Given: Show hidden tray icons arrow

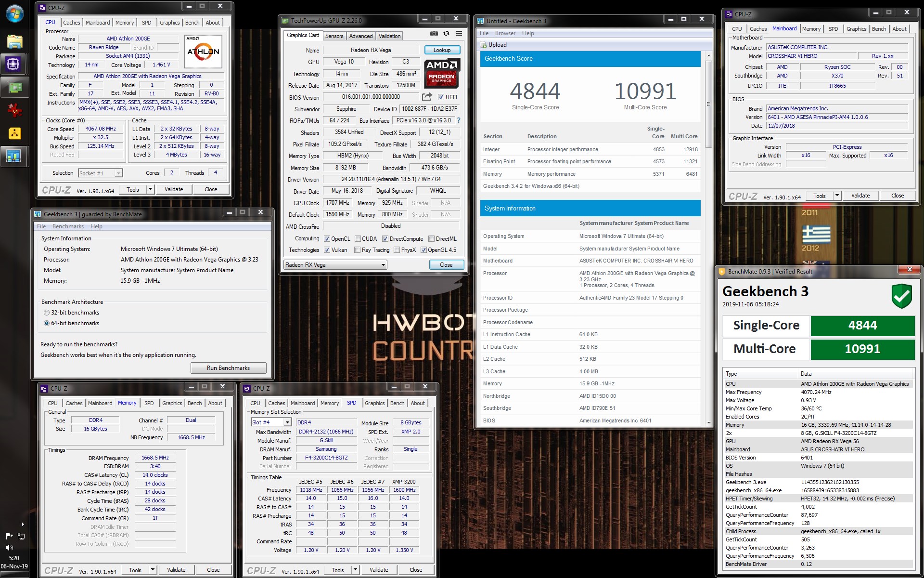Looking at the screenshot, I should point(23,524).
